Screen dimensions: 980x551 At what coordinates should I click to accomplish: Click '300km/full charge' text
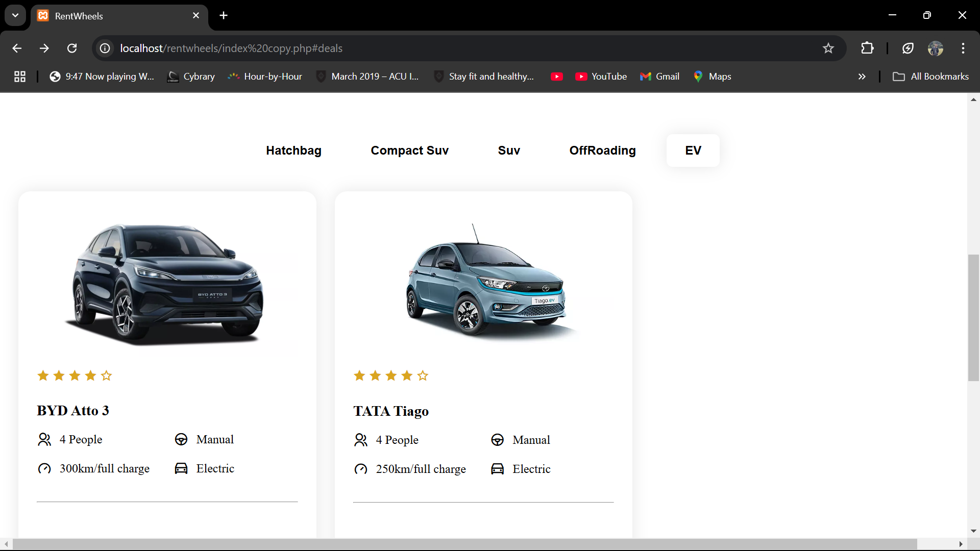click(x=105, y=469)
